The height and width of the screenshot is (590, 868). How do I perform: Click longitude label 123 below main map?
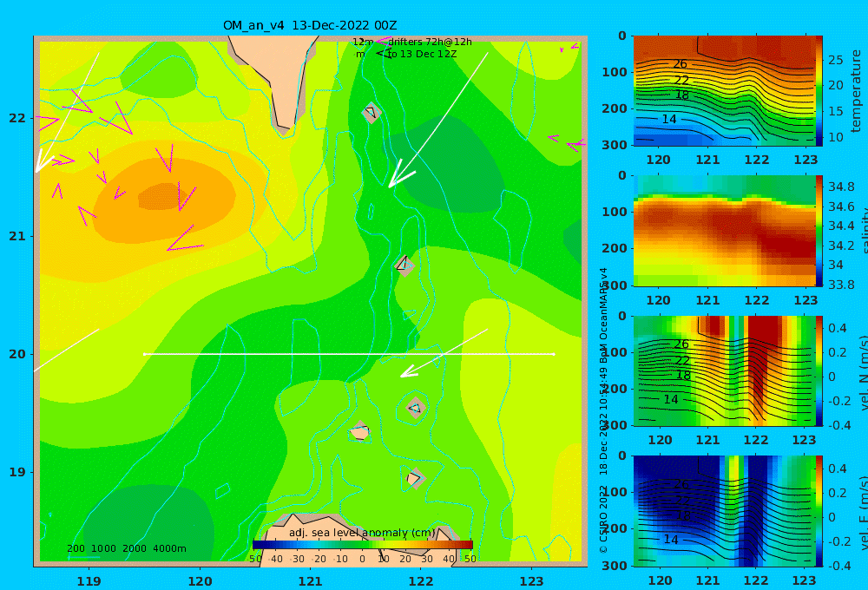coord(532,581)
